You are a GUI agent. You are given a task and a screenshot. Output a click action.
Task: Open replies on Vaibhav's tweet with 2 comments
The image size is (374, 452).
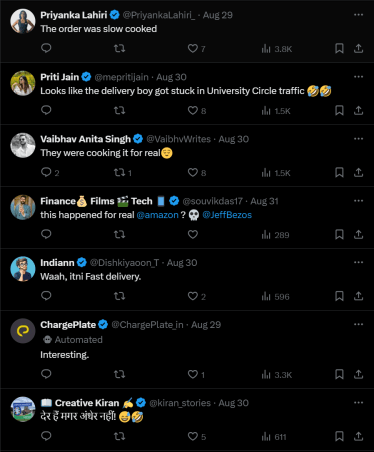50,172
